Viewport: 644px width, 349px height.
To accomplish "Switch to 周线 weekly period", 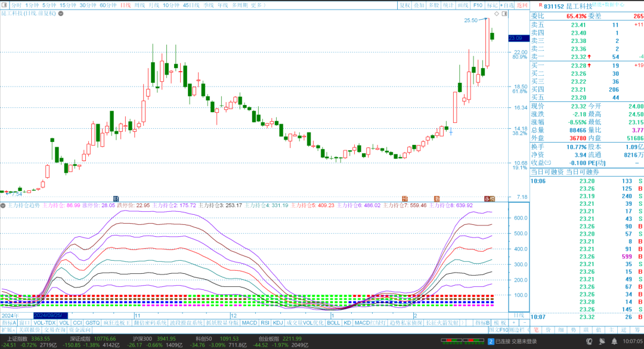I will click(x=140, y=5).
